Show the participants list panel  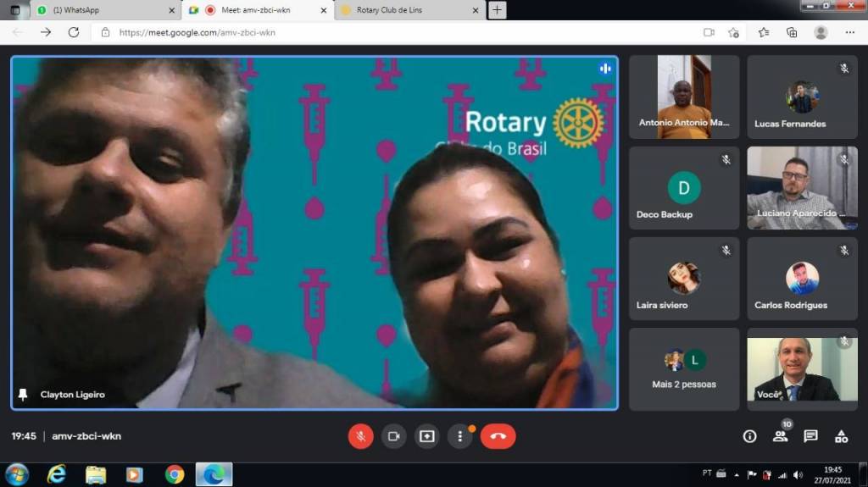pos(780,436)
